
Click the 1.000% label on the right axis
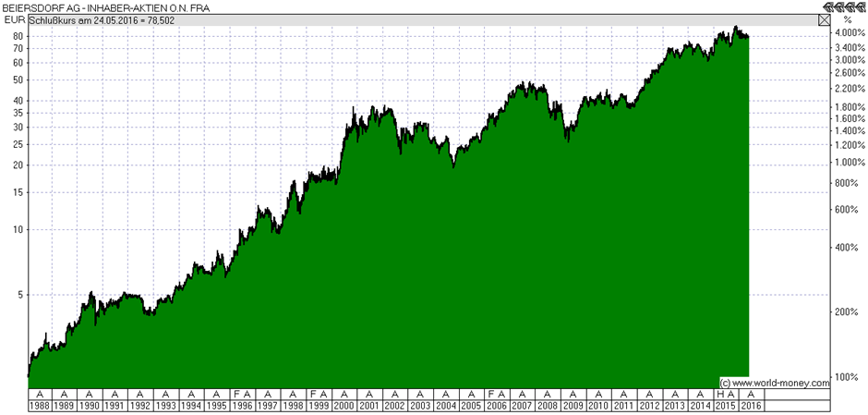coord(850,163)
